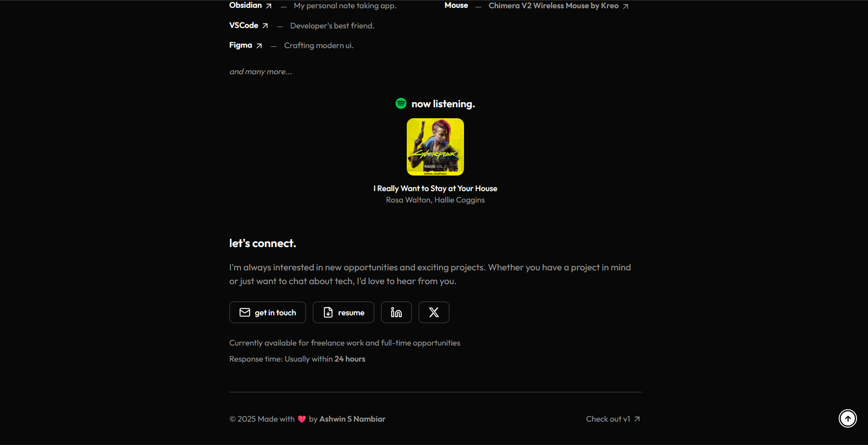Click the Spotify logo icon
The image size is (868, 445).
[401, 104]
